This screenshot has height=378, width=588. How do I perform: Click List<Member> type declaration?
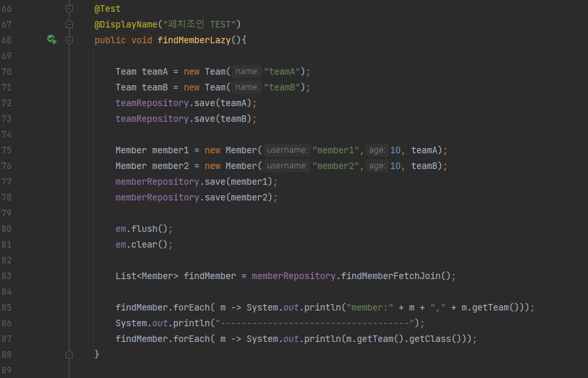coord(147,276)
